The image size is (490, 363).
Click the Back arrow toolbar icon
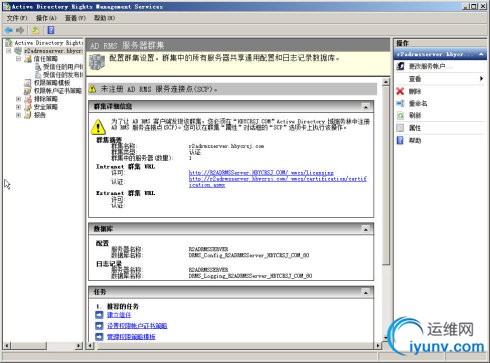tap(9, 30)
